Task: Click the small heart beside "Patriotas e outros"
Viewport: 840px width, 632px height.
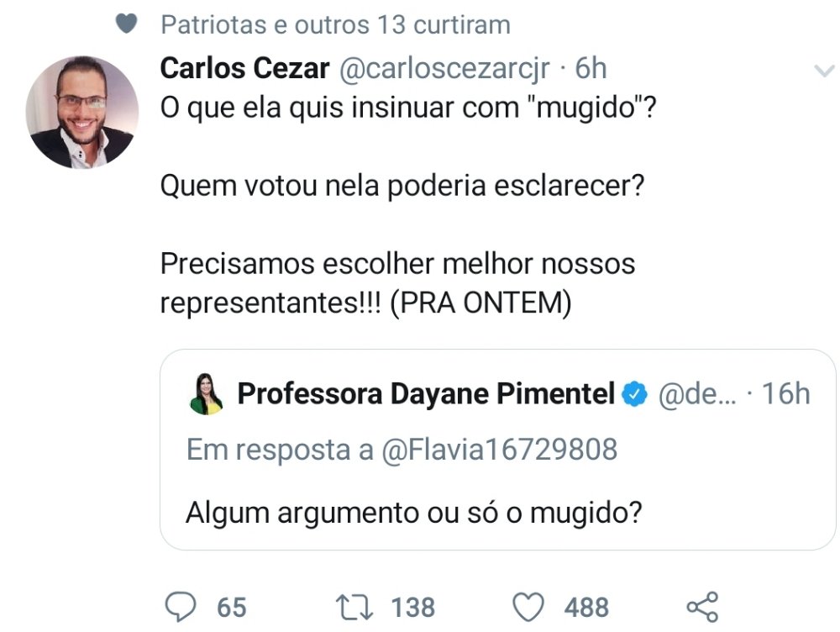Action: pos(126,24)
